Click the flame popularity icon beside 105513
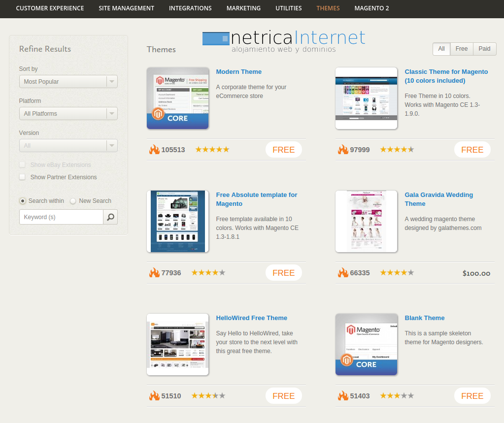504x423 pixels. tap(154, 150)
